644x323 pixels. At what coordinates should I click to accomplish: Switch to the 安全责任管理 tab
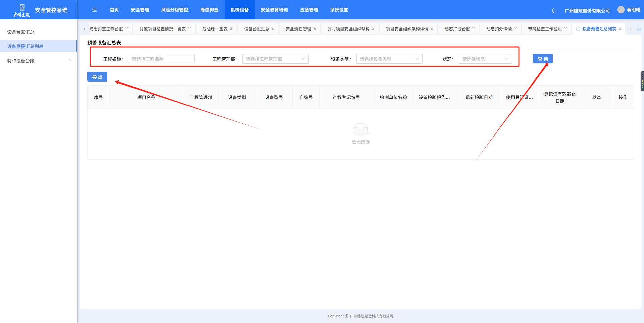click(x=298, y=29)
